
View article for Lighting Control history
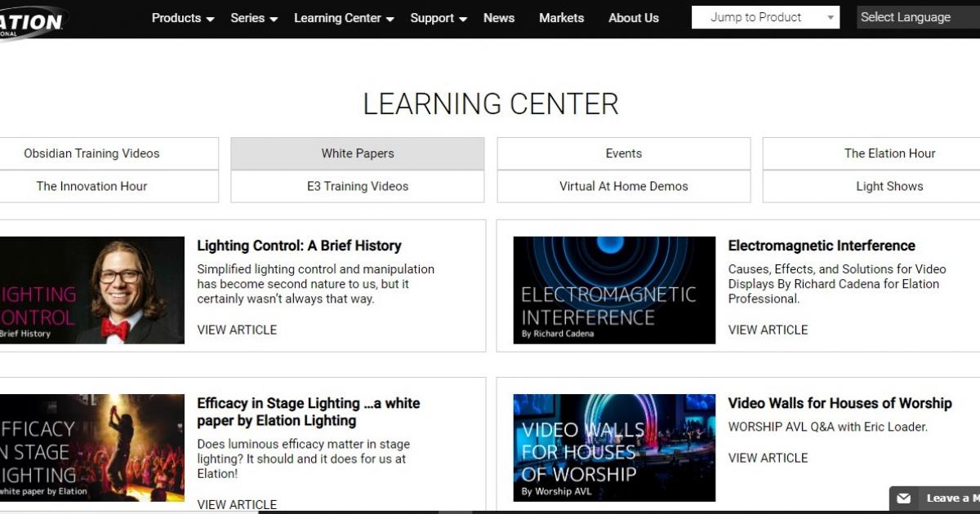[237, 330]
